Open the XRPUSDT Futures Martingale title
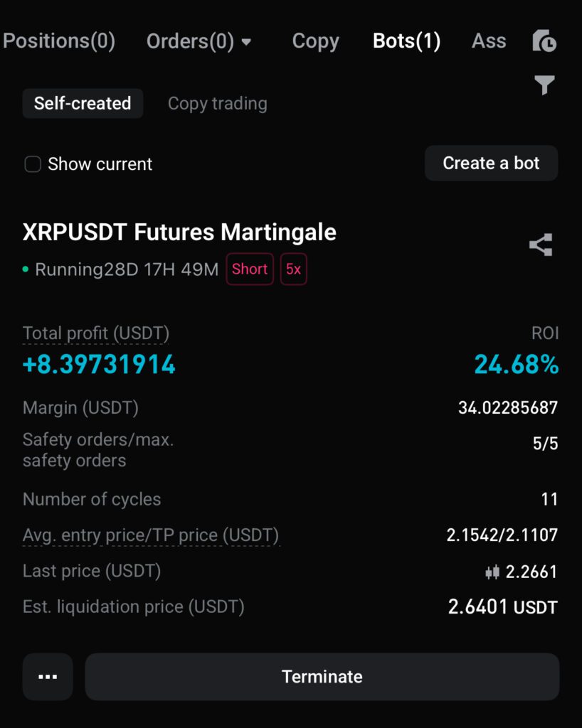 pyautogui.click(x=179, y=232)
